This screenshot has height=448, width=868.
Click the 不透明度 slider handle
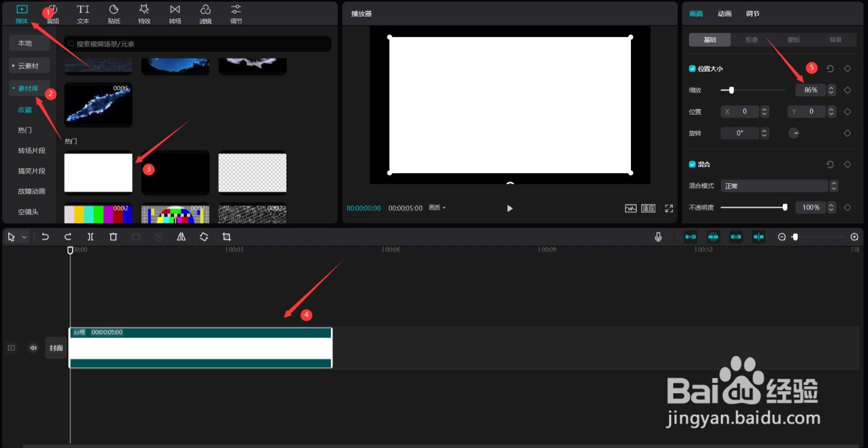[x=785, y=207]
